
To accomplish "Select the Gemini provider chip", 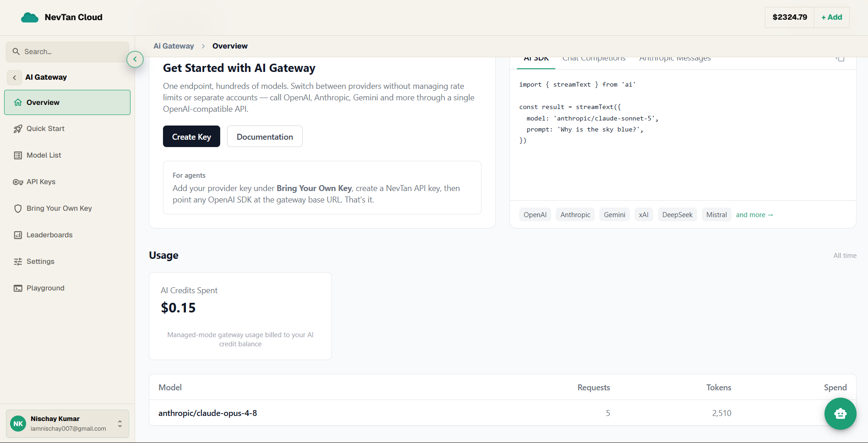I will point(614,215).
